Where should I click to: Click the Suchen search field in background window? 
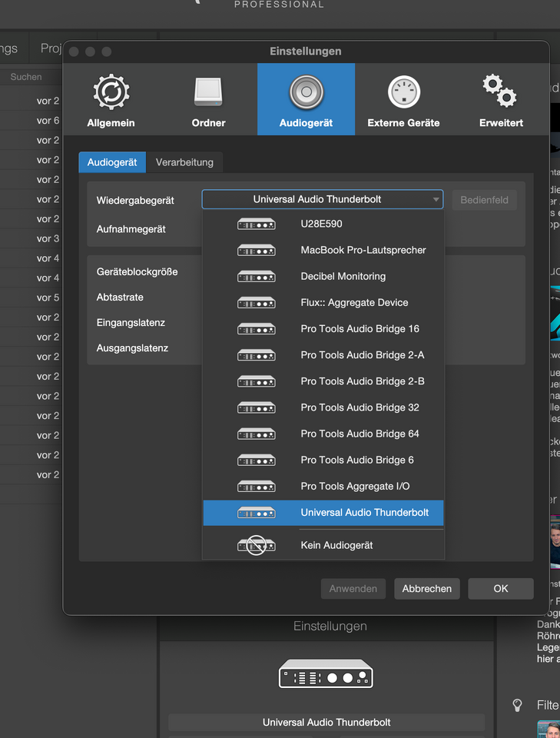tap(31, 77)
